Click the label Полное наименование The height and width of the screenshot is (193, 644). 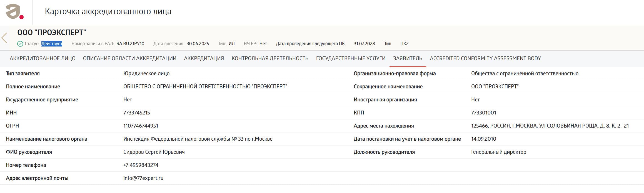(x=33, y=87)
